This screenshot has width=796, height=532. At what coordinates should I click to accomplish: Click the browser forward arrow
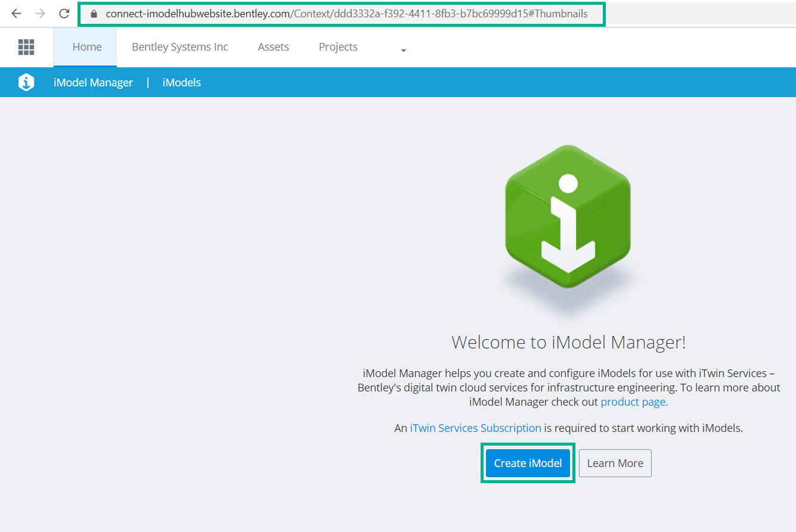coord(40,14)
